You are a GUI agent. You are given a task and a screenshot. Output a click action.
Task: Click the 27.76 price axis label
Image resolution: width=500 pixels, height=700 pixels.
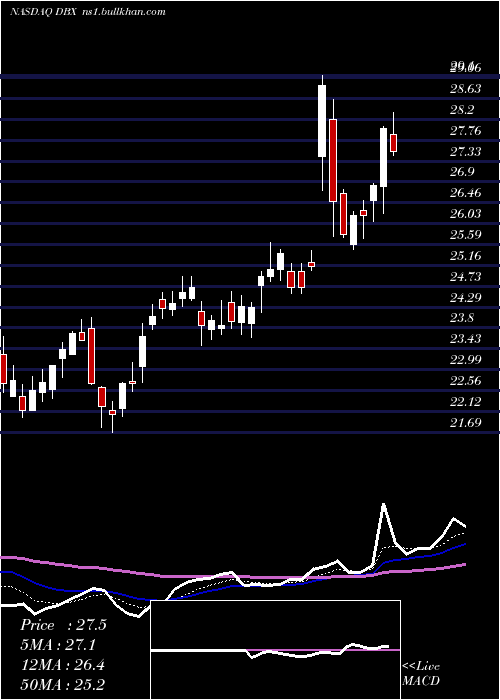(x=466, y=131)
